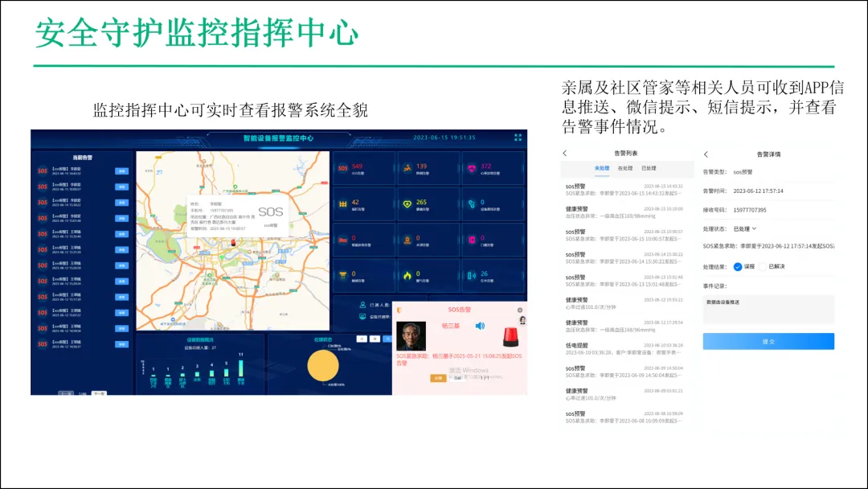Viewport: 868px width, 489px height.
Task: Open the 低电提醒 entry
Action: pos(624,349)
